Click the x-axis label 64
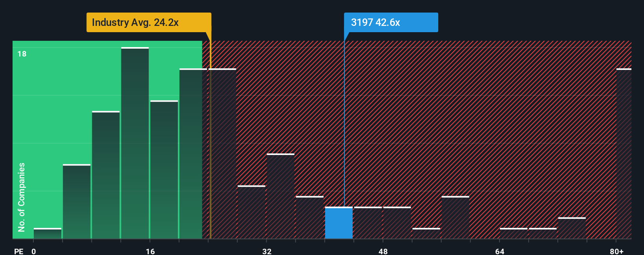Screen dimensions: 644x255 tap(499, 251)
